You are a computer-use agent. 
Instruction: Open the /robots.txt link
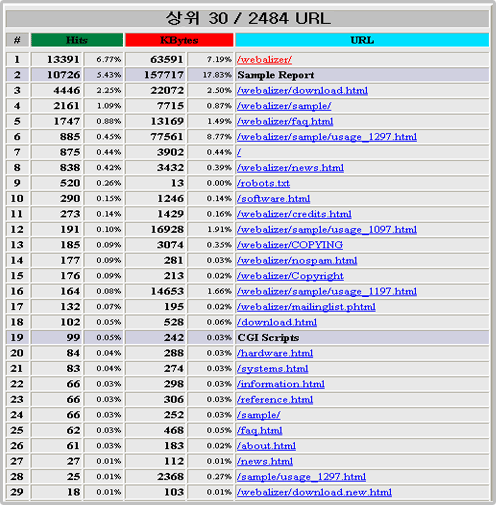pyautogui.click(x=263, y=183)
